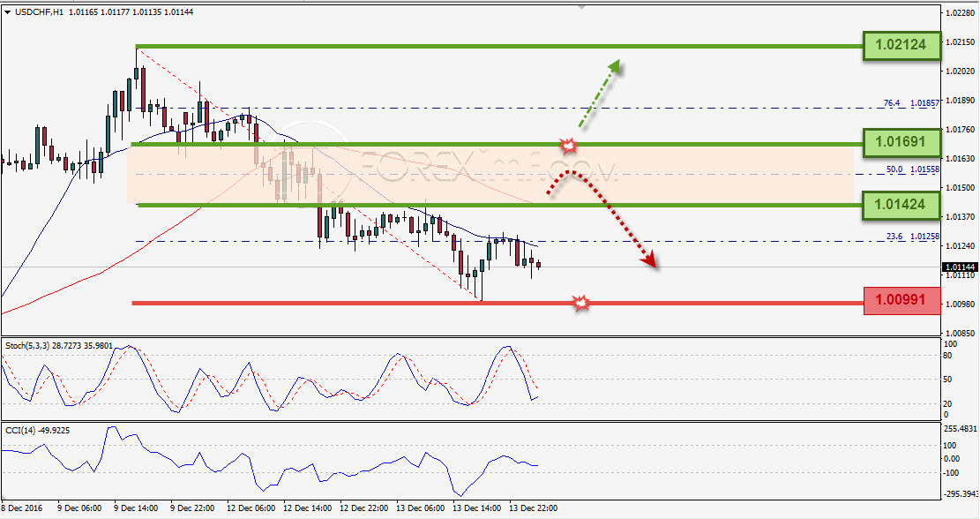Screen dimensions: 980x519
Task: Click the 12 Dec 22:00 time label
Action: pos(365,508)
